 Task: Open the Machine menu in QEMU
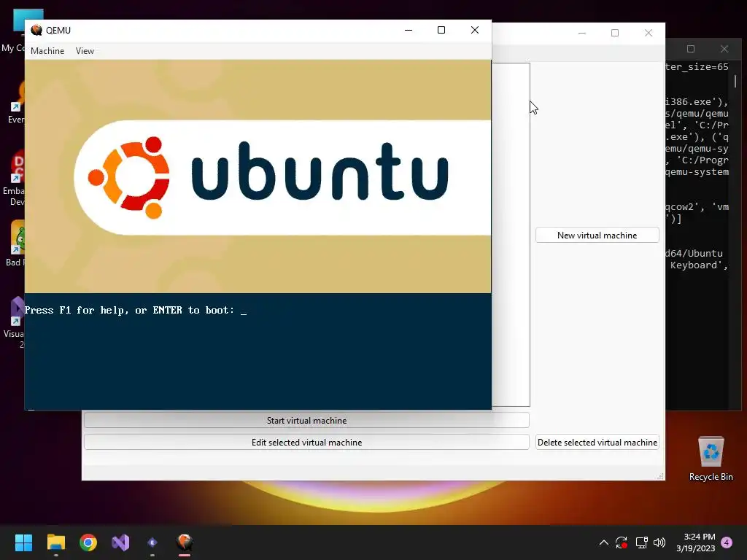(47, 51)
